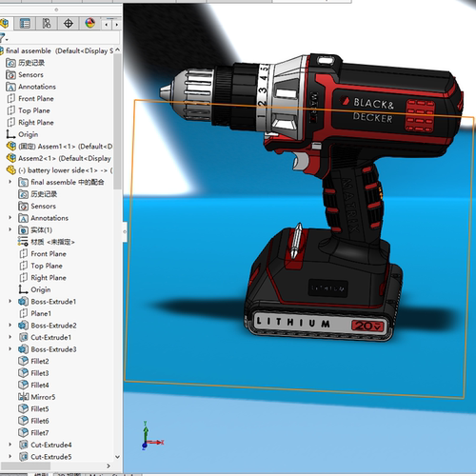The image size is (476, 476).
Task: Select the Mirror5 feature
Action: pos(37,397)
